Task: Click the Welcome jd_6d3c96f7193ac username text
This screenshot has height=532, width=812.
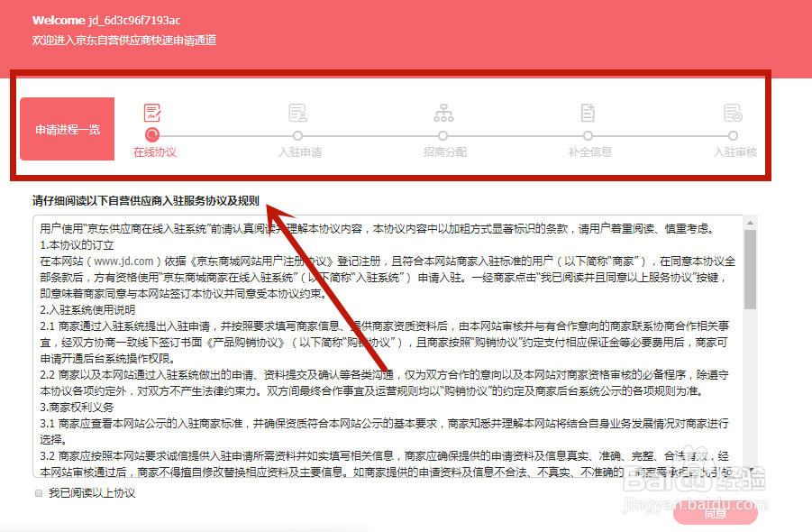Action: (x=106, y=20)
